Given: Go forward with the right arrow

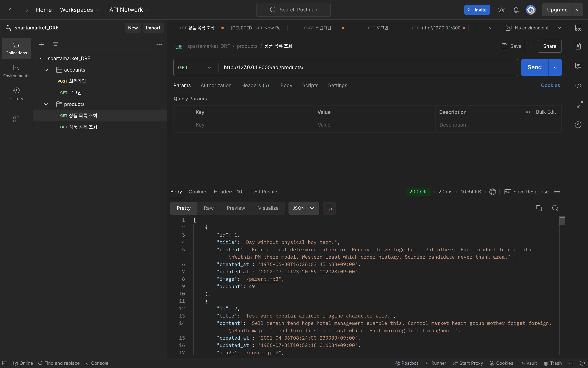Looking at the screenshot, I should point(26,10).
